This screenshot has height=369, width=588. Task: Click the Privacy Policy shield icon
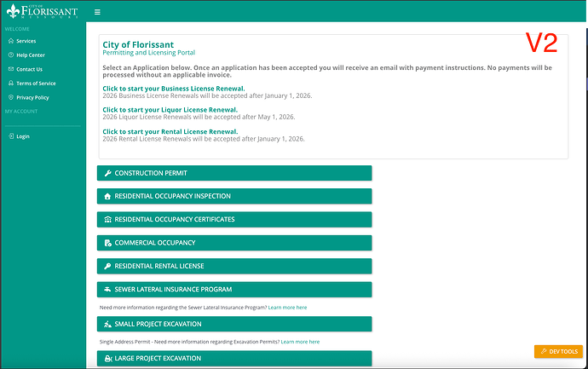[11, 97]
